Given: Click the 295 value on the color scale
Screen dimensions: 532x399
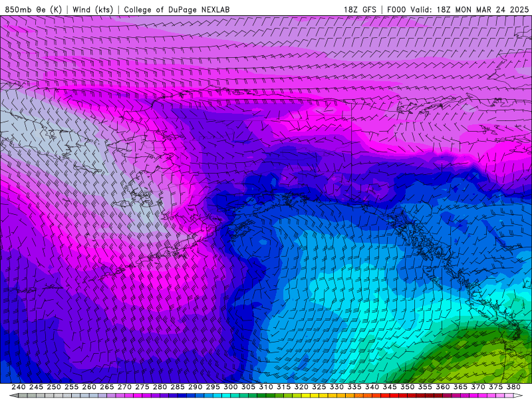Looking at the screenshot, I should click(x=213, y=387).
